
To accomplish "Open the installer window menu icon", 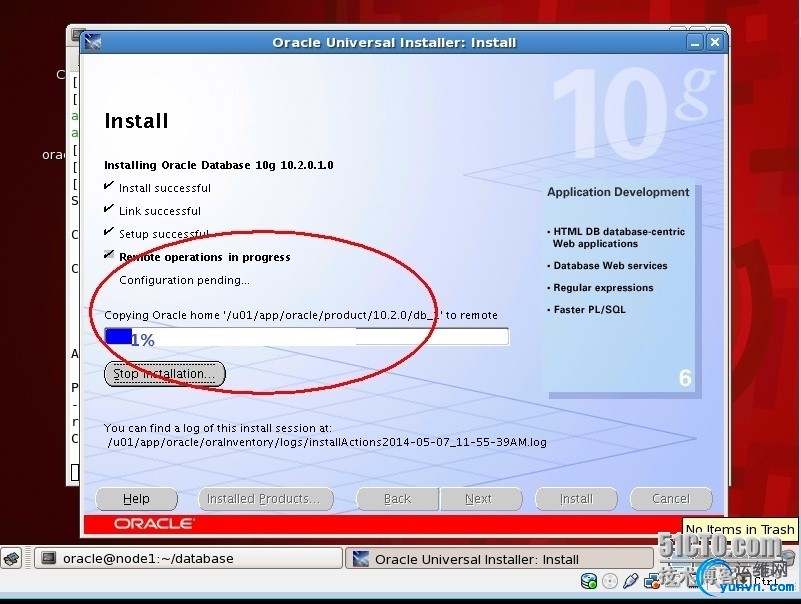I will pos(92,42).
